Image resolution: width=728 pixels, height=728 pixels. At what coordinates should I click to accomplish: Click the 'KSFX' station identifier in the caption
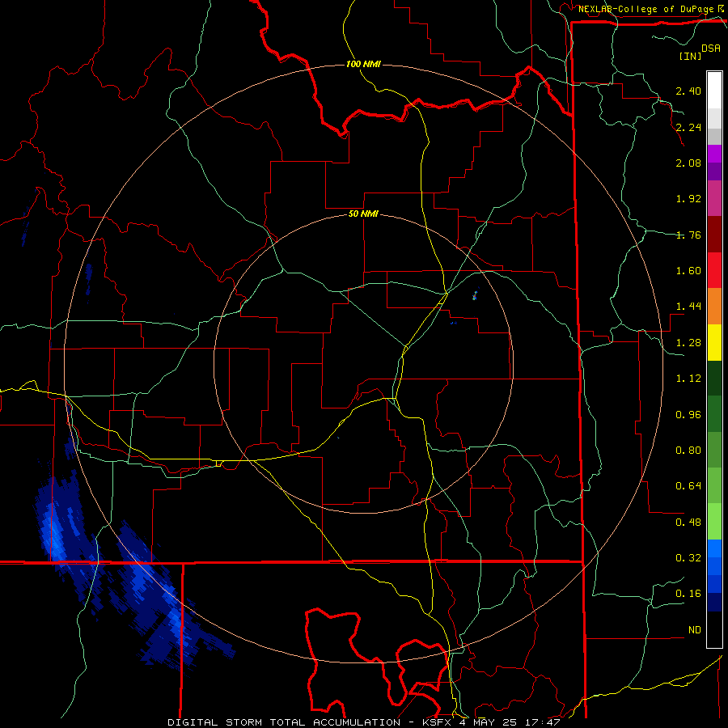pos(438,722)
